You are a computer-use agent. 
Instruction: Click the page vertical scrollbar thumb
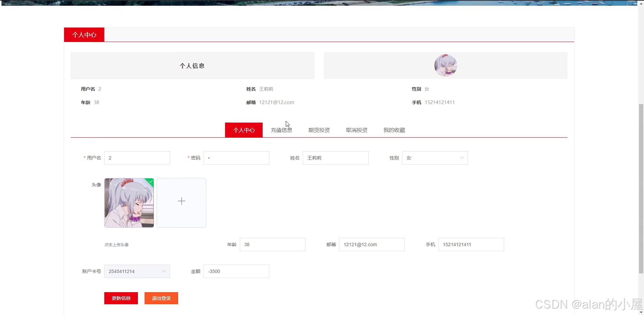coord(641,189)
